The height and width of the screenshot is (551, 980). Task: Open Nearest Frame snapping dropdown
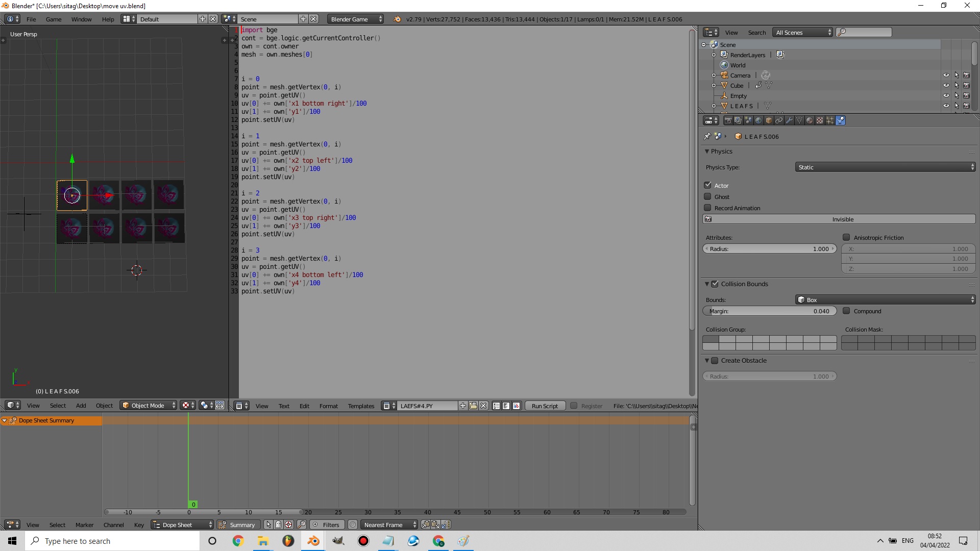point(389,524)
